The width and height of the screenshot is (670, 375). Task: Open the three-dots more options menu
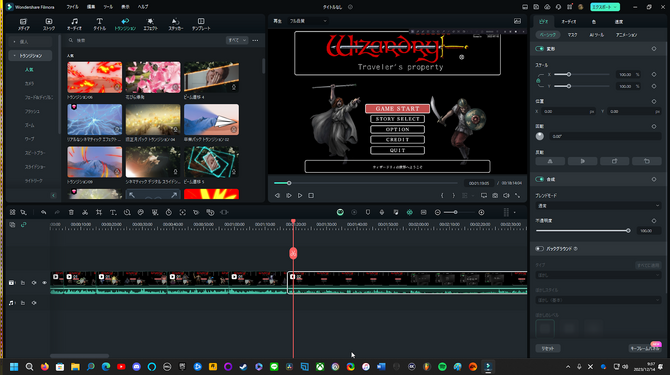255,40
